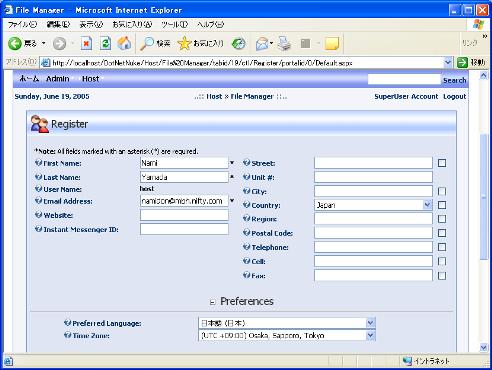Open the ツール (Tools) menu
This screenshot has width=492, height=370.
click(x=174, y=24)
